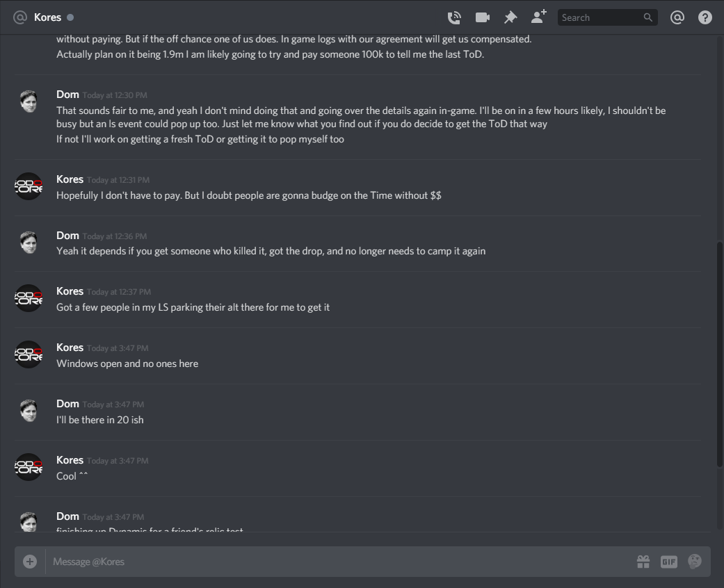Open the Nitro gift icon

point(643,562)
